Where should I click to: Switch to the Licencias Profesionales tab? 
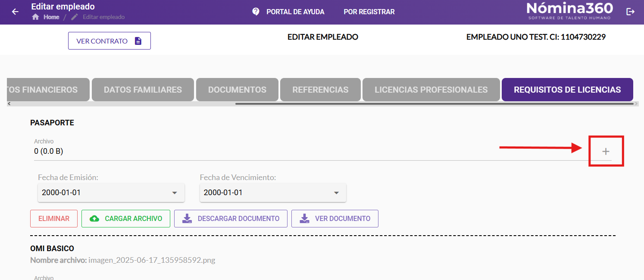pyautogui.click(x=431, y=90)
